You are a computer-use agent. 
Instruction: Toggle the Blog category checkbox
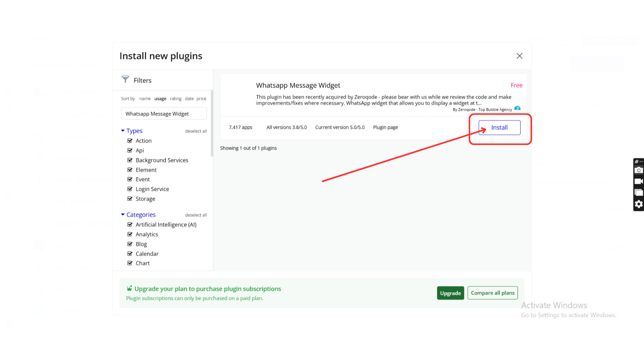pyautogui.click(x=130, y=244)
